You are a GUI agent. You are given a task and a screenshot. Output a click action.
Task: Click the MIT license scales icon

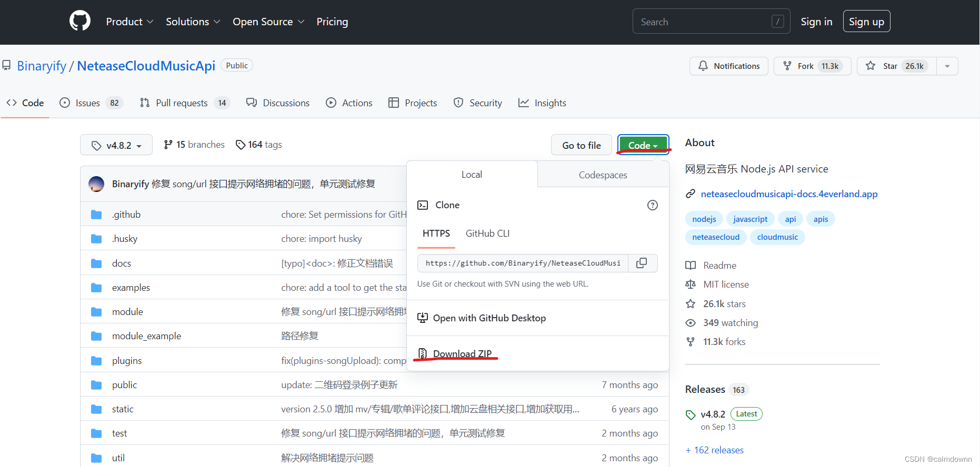(691, 285)
